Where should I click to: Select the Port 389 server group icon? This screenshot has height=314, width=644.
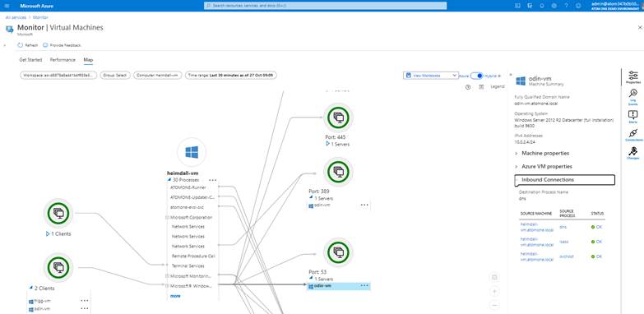338,172
